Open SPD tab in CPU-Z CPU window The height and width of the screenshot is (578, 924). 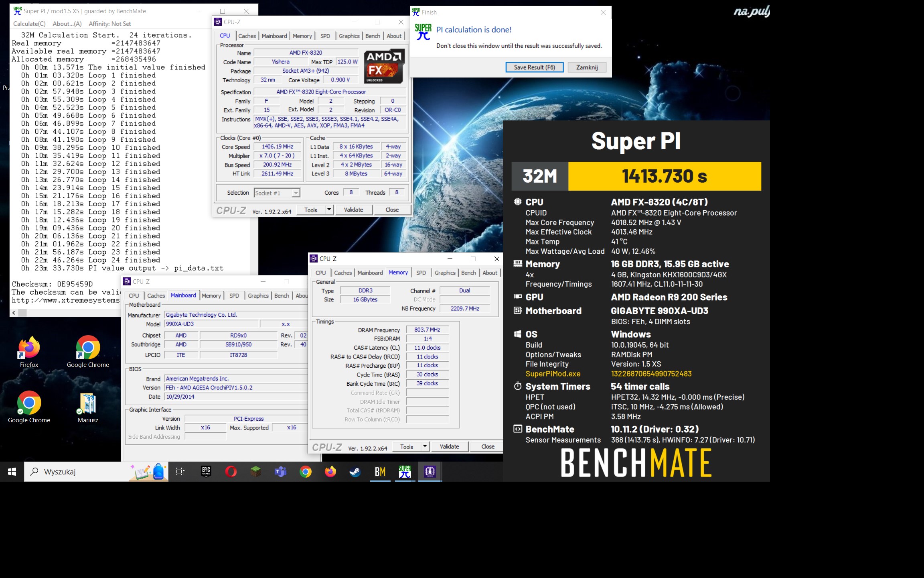pyautogui.click(x=325, y=36)
